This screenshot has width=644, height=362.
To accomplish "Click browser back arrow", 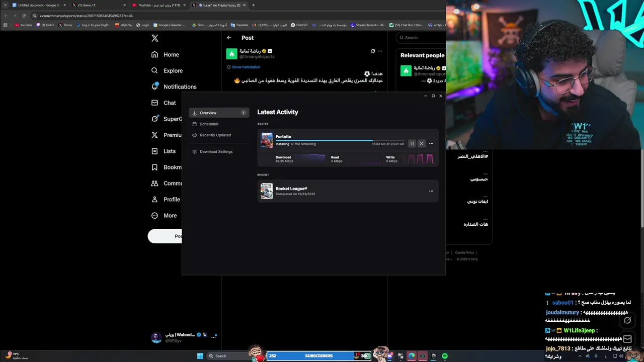I will click(6, 16).
